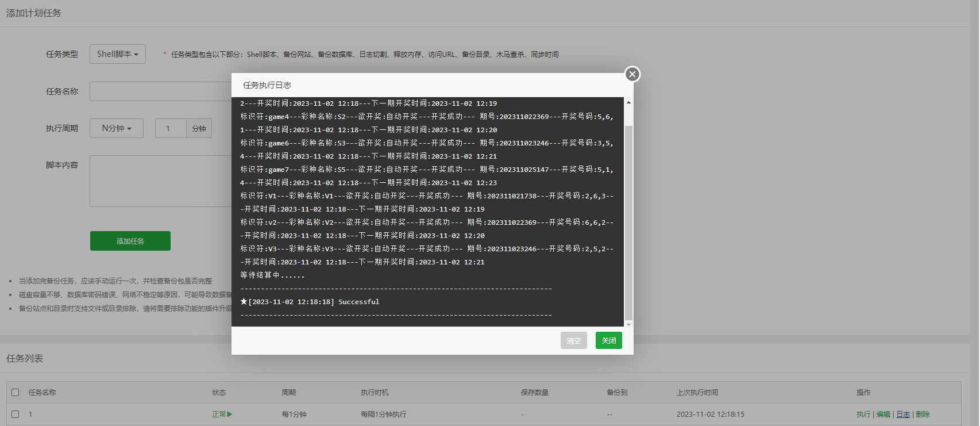
Task: Click the log dialog scrollbar thumb
Action: 628,223
